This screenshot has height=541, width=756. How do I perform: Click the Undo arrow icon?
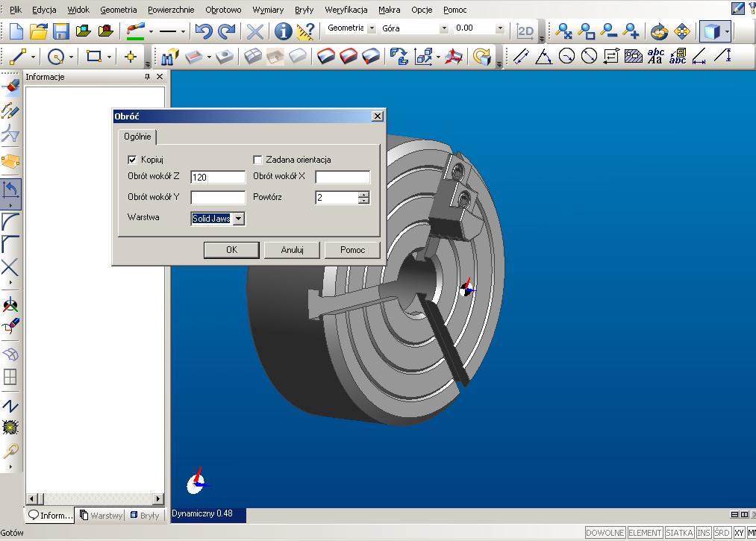point(204,31)
